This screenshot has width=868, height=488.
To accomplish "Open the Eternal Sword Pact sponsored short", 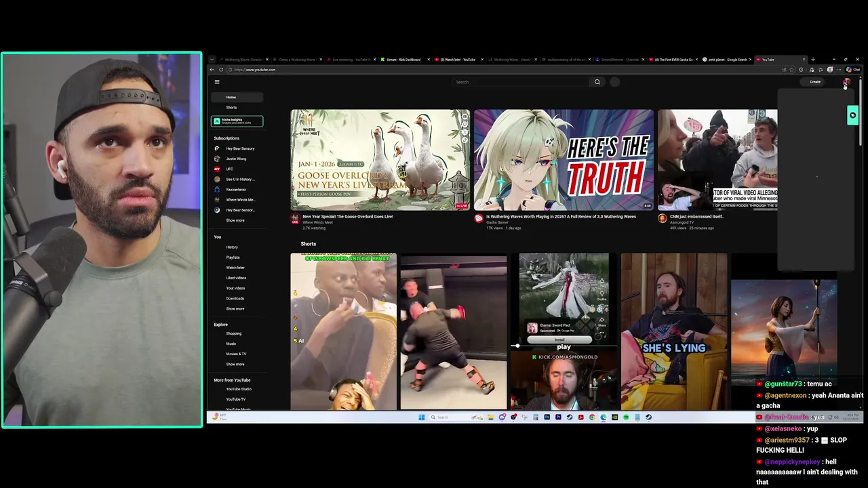I will coord(564,331).
